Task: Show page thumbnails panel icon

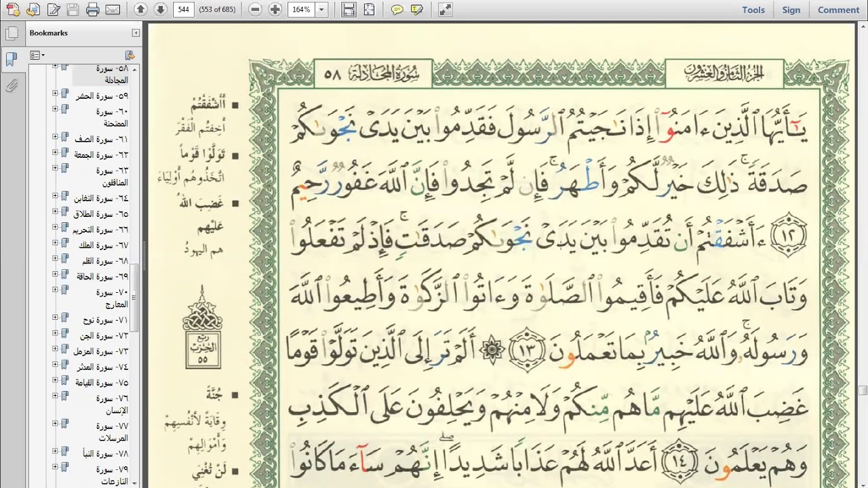Action: [x=11, y=33]
